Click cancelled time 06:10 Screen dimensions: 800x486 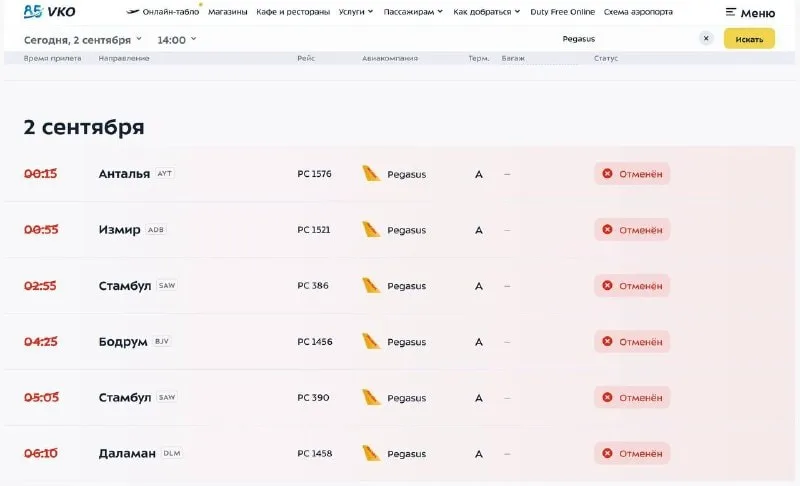click(40, 453)
